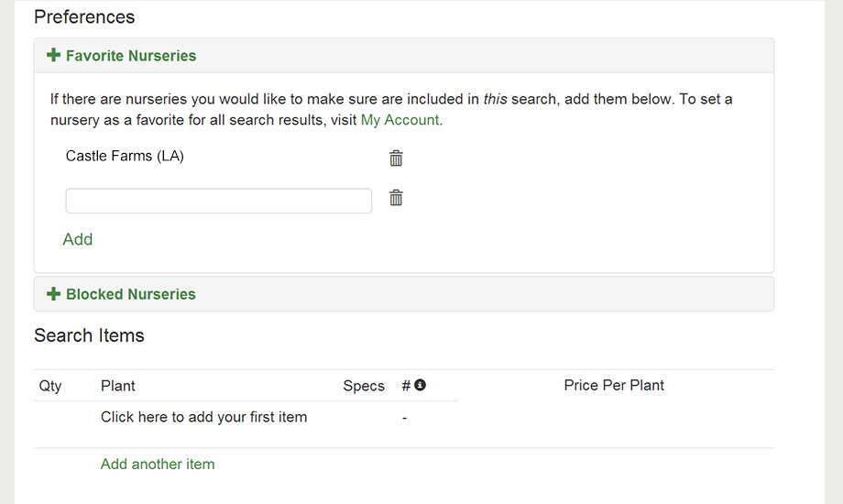This screenshot has width=843, height=504.
Task: Click the Qty column header
Action: coord(50,386)
